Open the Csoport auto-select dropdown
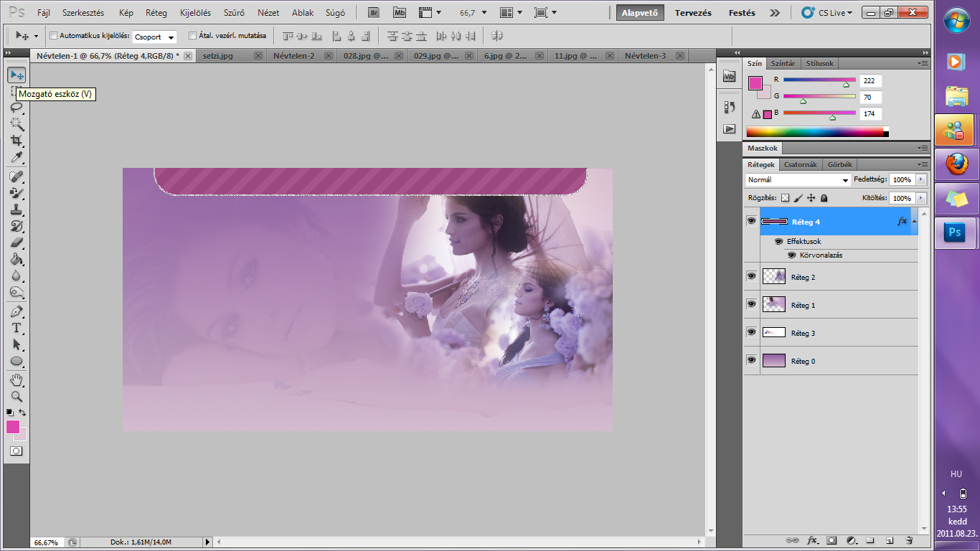The width and height of the screenshot is (980, 551). tap(154, 37)
